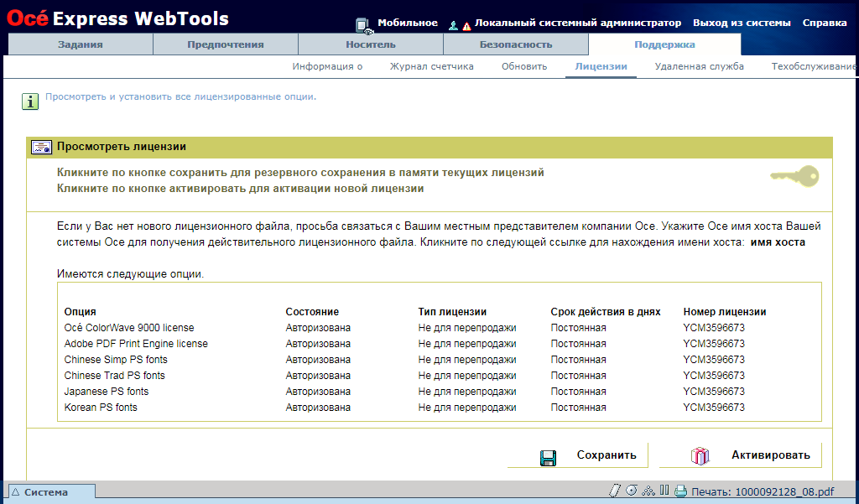Click the Срок действия в днях header

[x=606, y=312]
